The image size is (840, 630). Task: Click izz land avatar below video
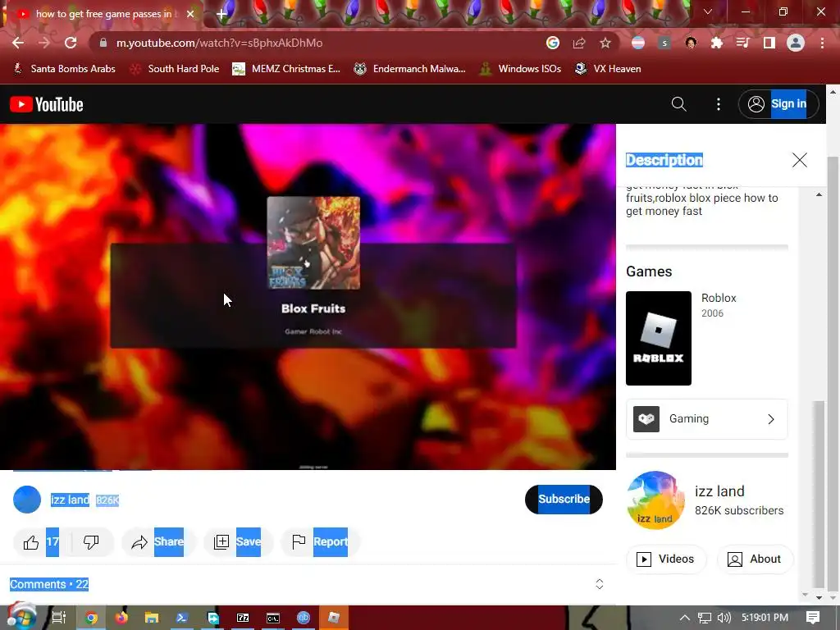pyautogui.click(x=27, y=500)
